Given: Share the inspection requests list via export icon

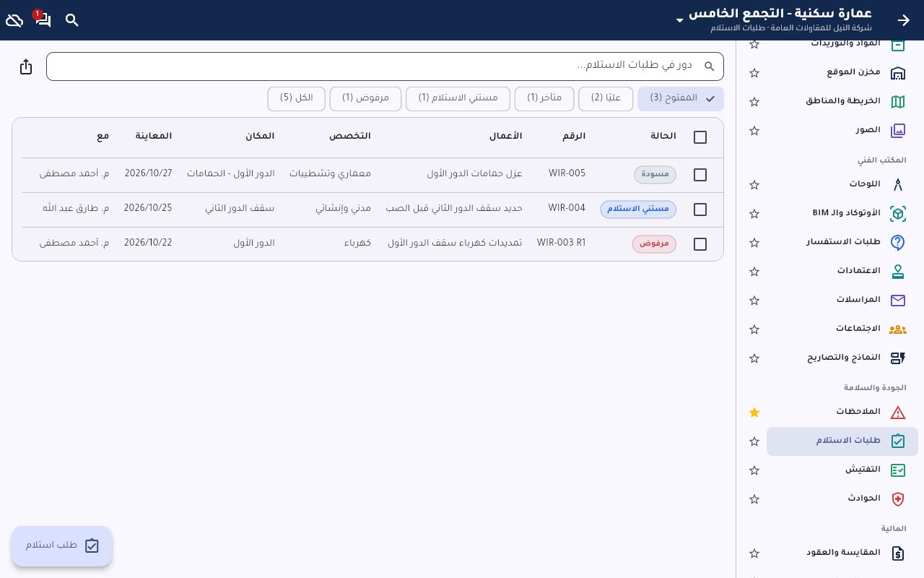Looking at the screenshot, I should point(26,66).
